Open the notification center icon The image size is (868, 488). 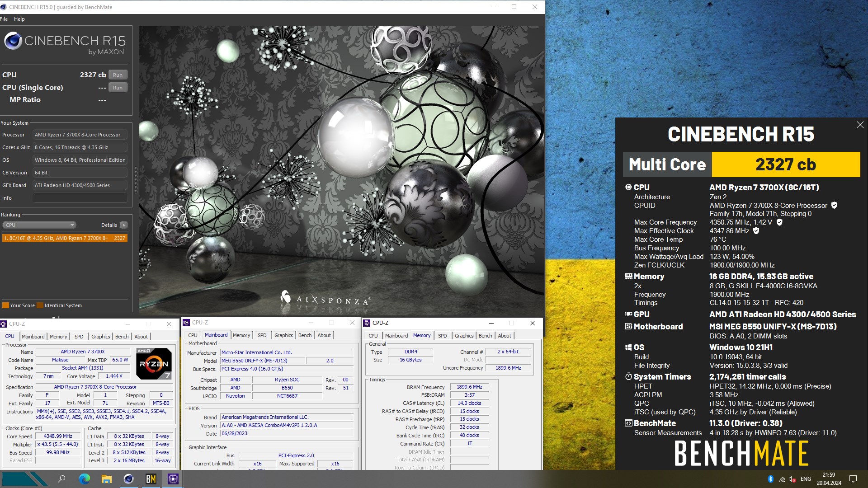[x=853, y=479]
